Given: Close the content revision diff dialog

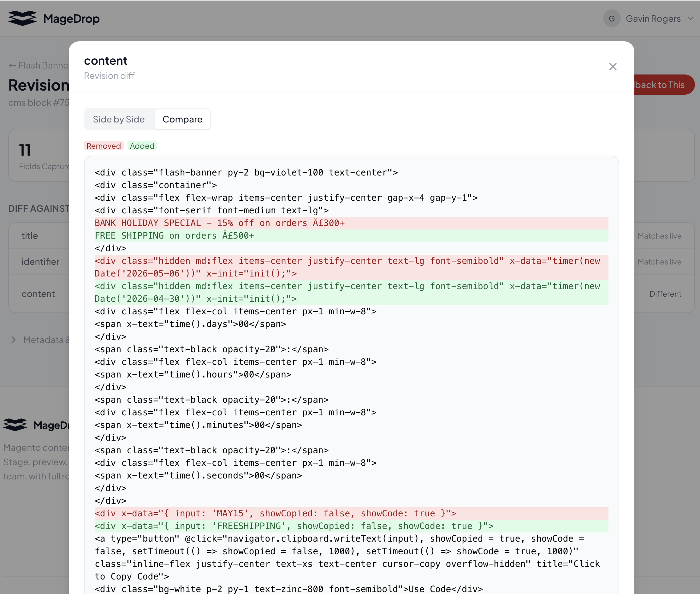Looking at the screenshot, I should point(613,67).
